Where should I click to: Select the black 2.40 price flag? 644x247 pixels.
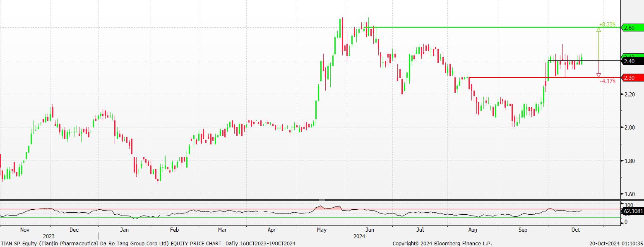pos(633,62)
